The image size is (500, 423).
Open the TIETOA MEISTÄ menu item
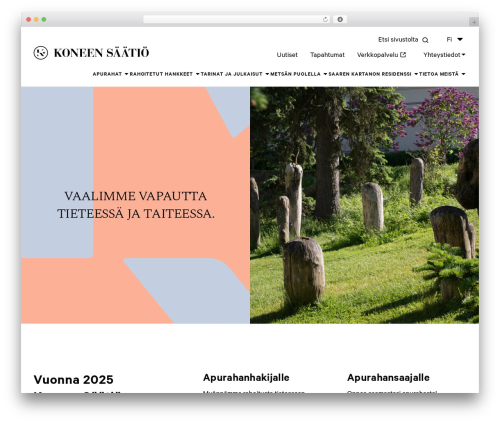[439, 74]
